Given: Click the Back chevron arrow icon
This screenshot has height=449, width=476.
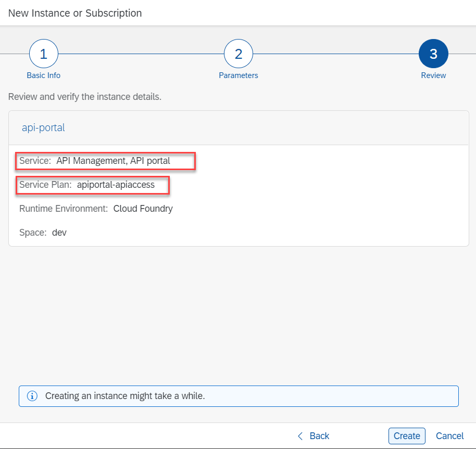Looking at the screenshot, I should click(300, 436).
